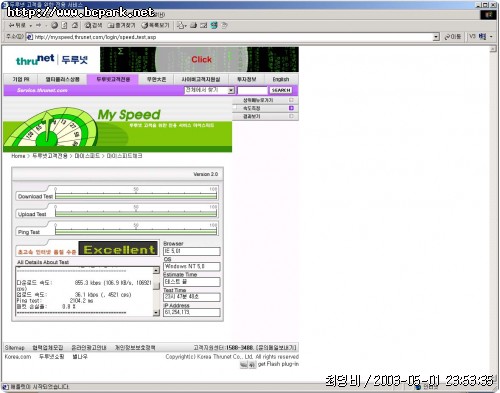The width and height of the screenshot is (500, 393).
Task: Open the Search (검색) toolbar button
Action: pos(93,25)
